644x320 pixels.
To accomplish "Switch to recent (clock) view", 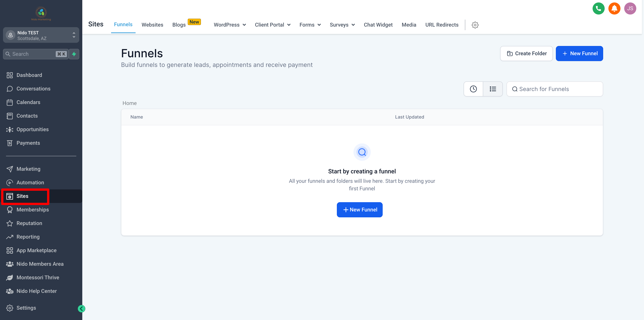I will point(473,89).
